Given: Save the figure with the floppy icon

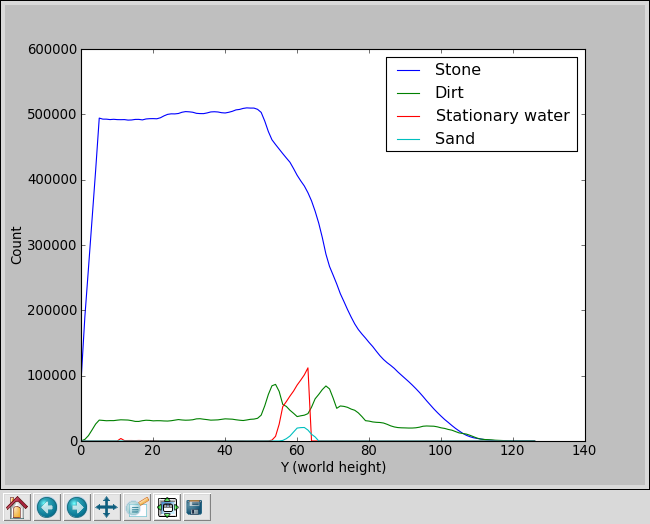Looking at the screenshot, I should tap(196, 507).
